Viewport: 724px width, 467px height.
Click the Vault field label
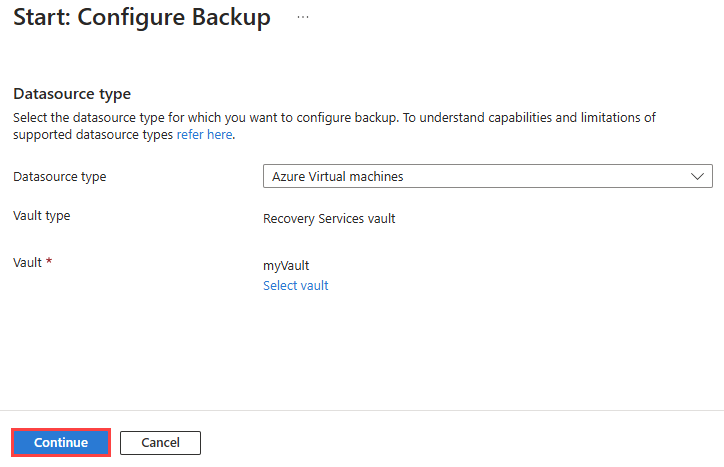[x=27, y=263]
